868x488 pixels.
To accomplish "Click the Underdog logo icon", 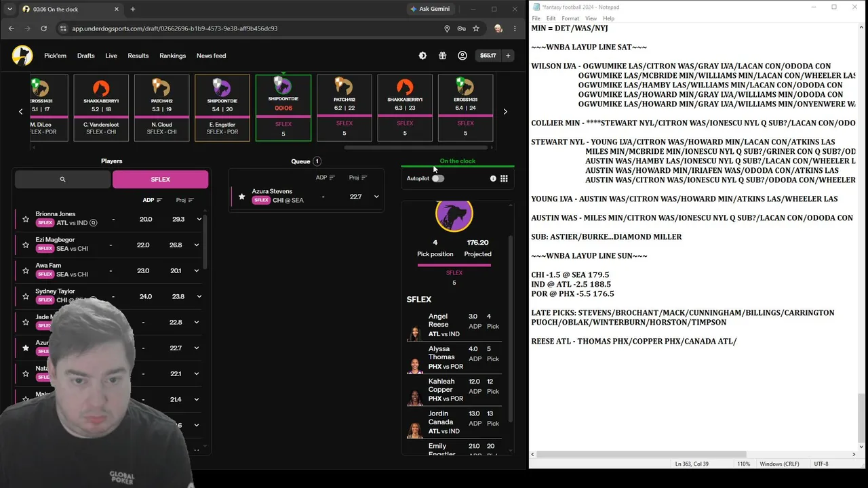I will [x=22, y=56].
